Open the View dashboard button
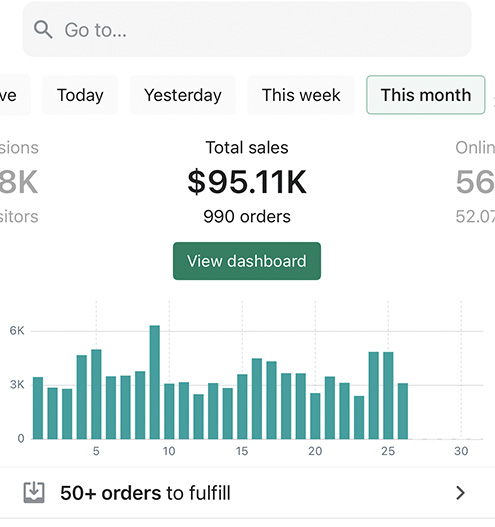This screenshot has height=527, width=495. tap(247, 261)
